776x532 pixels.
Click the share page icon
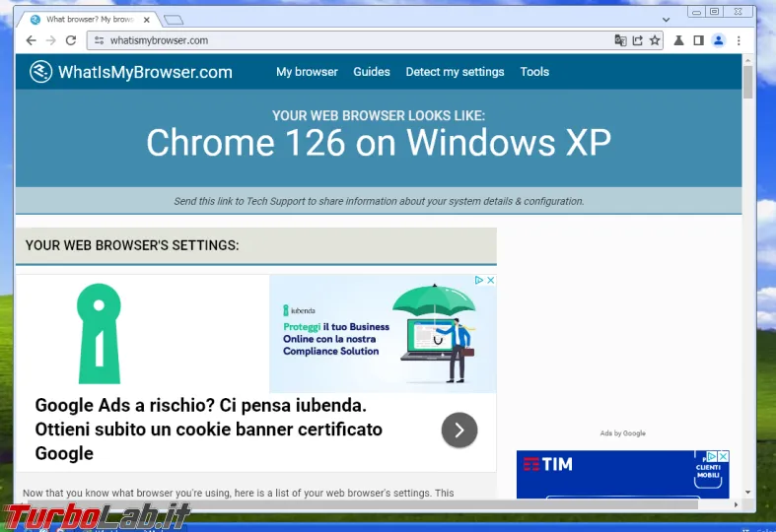pyautogui.click(x=637, y=40)
